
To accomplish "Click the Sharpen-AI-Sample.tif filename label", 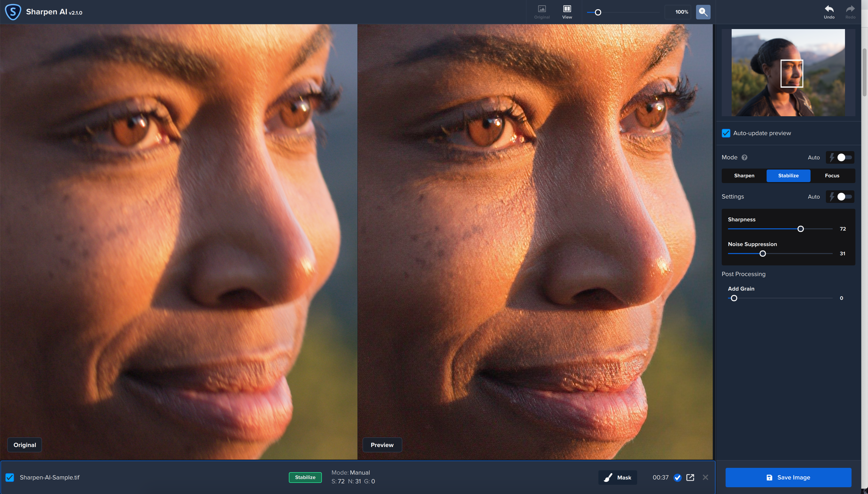I will pyautogui.click(x=49, y=477).
